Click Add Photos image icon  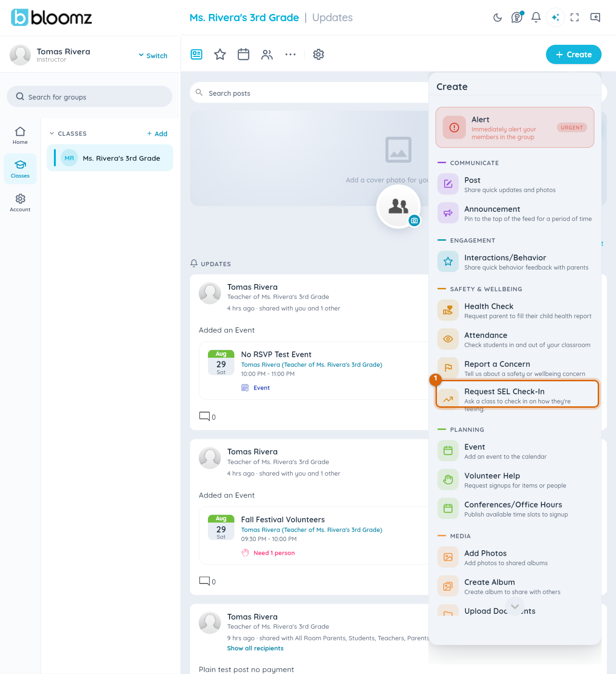(448, 557)
